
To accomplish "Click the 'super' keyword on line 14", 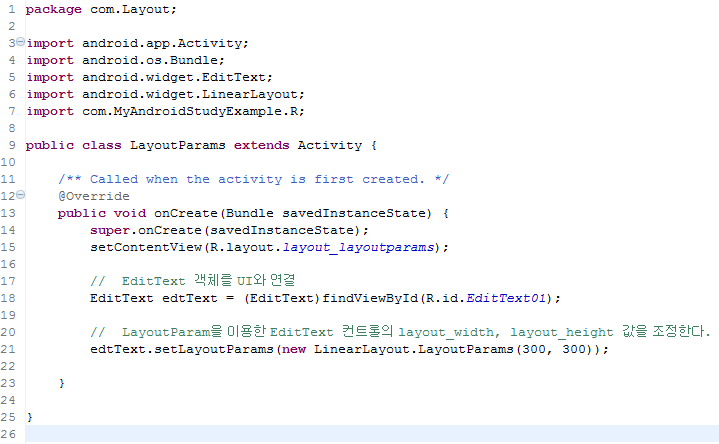I will [110, 230].
